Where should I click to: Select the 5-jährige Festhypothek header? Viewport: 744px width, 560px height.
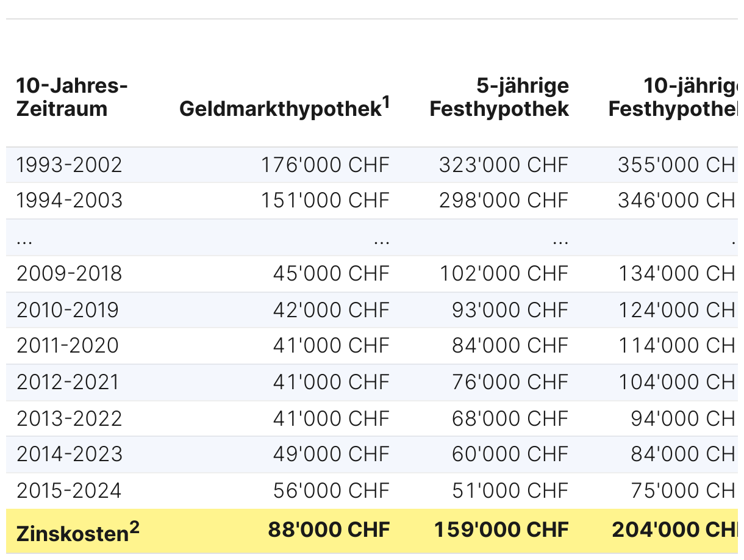tap(499, 98)
